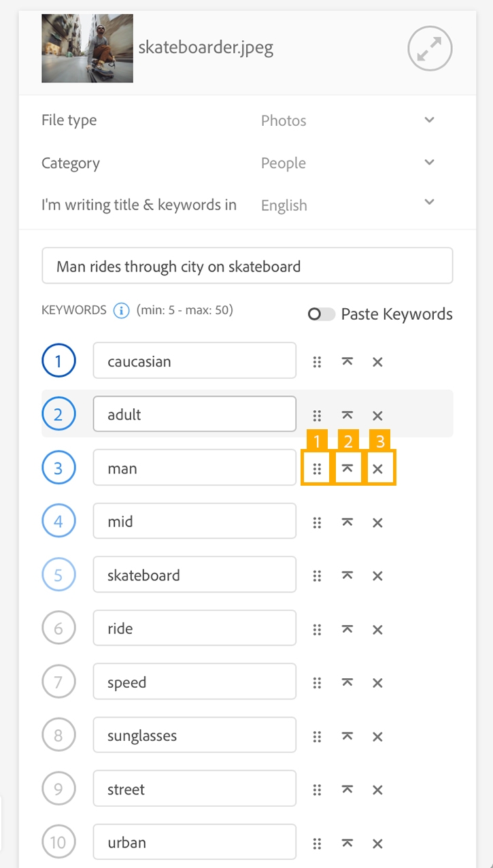Click the keywords info icon

pos(121,311)
